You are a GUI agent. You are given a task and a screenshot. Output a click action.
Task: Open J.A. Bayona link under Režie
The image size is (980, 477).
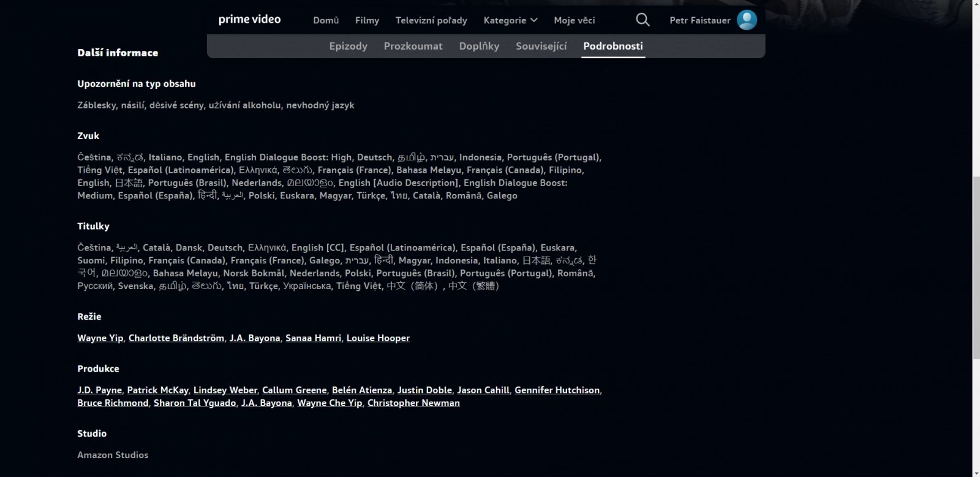coord(255,338)
